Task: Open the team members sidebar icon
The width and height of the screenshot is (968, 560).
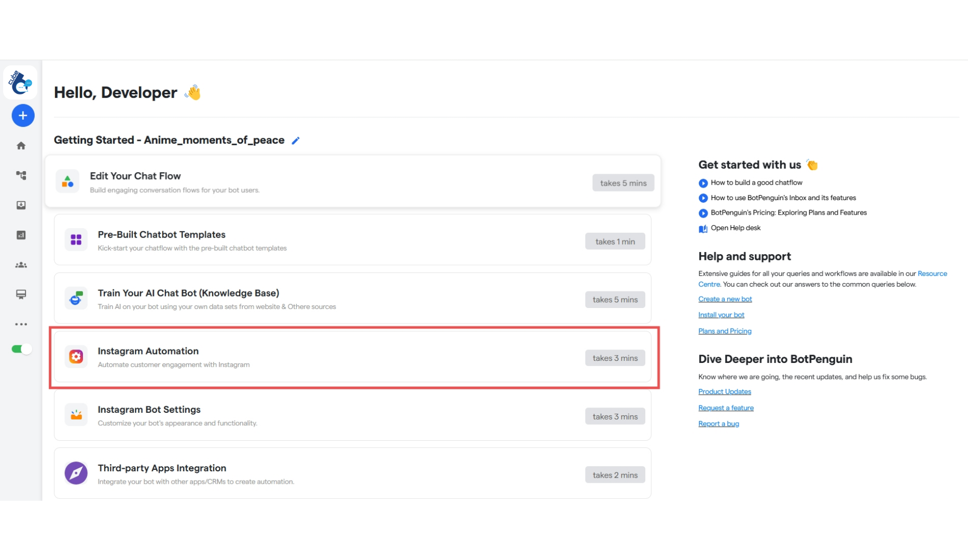Action: tap(21, 265)
